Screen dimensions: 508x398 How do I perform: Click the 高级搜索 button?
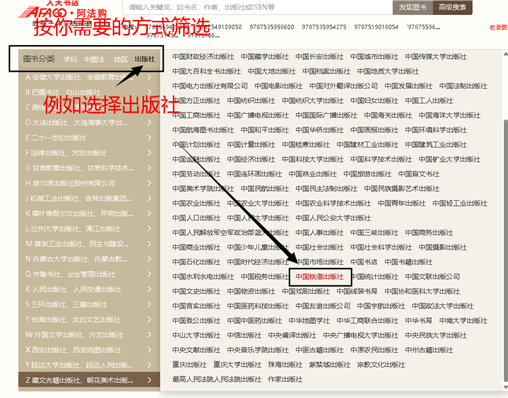pyautogui.click(x=452, y=7)
